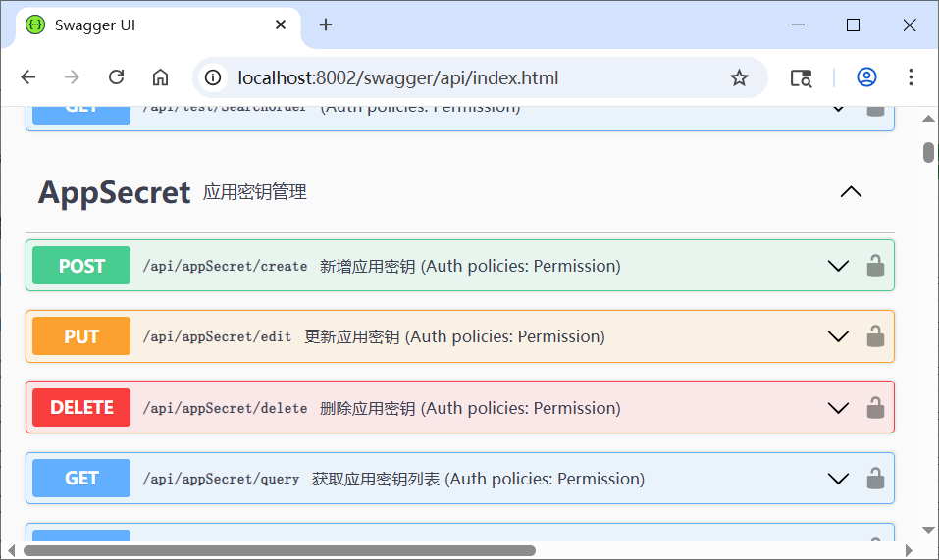This screenshot has width=939, height=560.
Task: Open the tab search sidebar icon
Action: 801,77
